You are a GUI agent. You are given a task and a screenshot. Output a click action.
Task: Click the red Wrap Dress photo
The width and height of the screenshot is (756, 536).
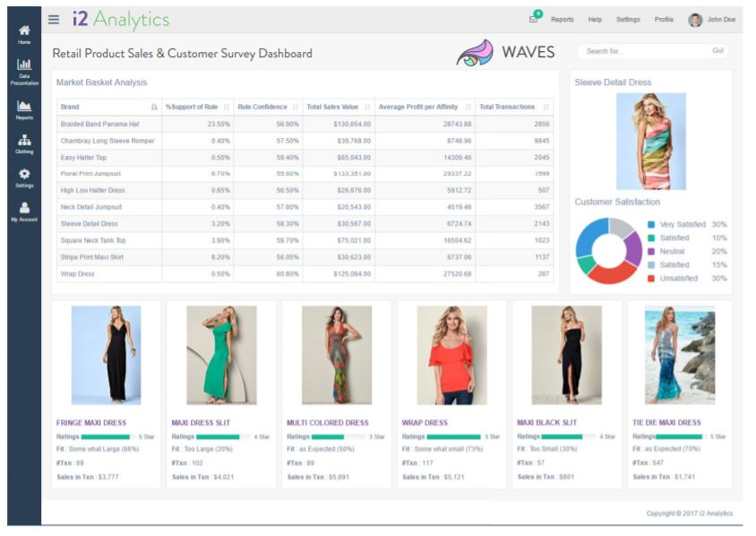pyautogui.click(x=451, y=355)
